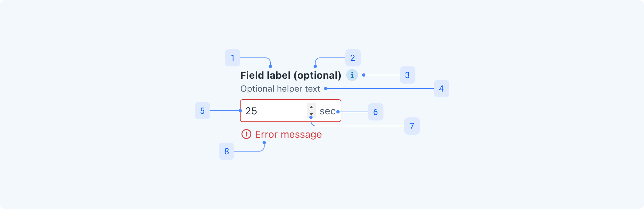Viewport: 644px width, 209px height.
Task: Click the 'Optional helper text' line
Action: (x=280, y=89)
